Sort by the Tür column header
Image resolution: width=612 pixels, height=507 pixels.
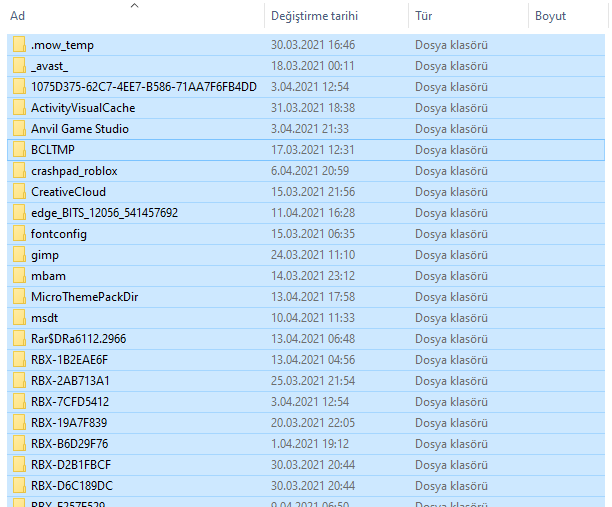pos(423,16)
